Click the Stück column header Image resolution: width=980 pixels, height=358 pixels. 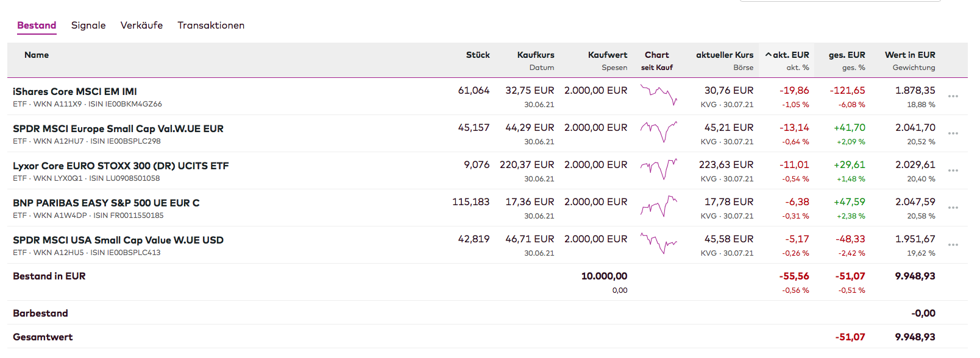click(x=478, y=55)
